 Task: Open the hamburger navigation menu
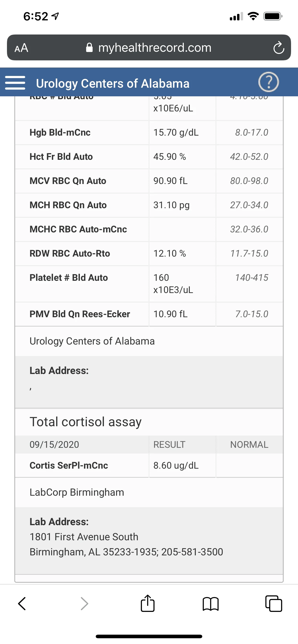15,83
